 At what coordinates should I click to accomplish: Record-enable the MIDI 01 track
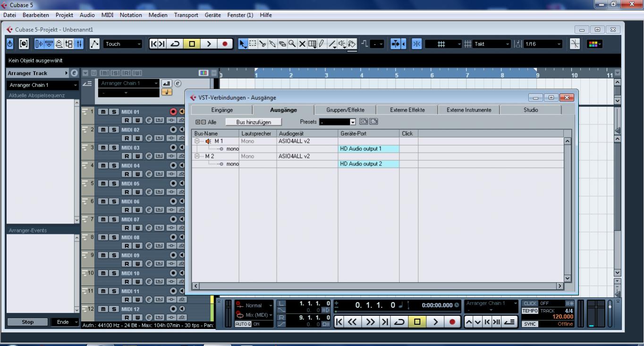point(173,112)
